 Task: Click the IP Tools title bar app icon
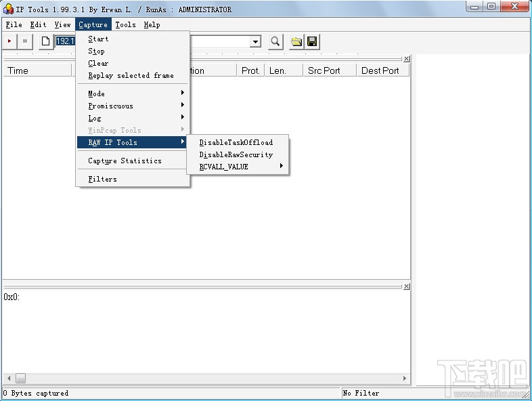coord(8,9)
